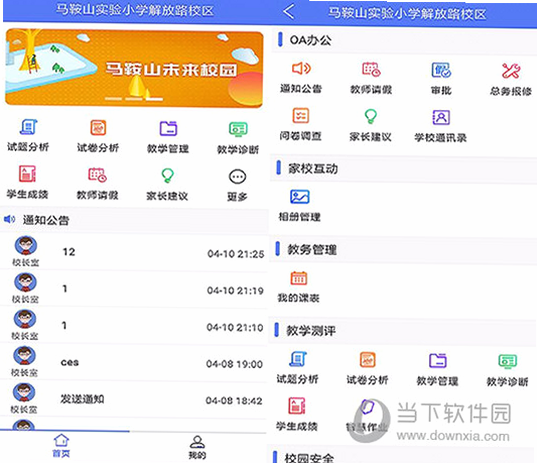Switch to the 首页 bottom tab
537x463 pixels.
pos(61,446)
